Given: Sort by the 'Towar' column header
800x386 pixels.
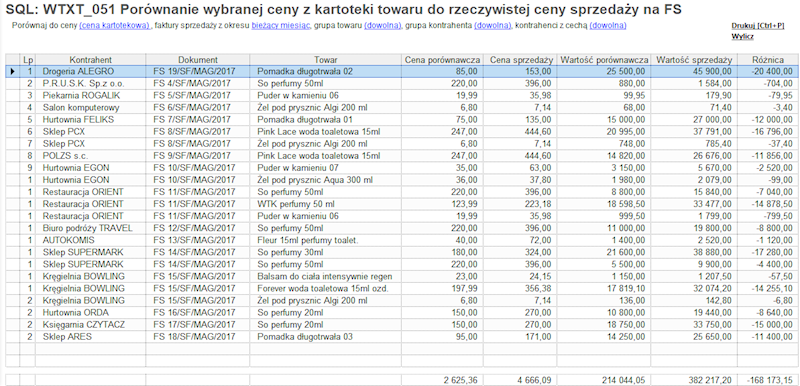Looking at the screenshot, I should (x=326, y=60).
